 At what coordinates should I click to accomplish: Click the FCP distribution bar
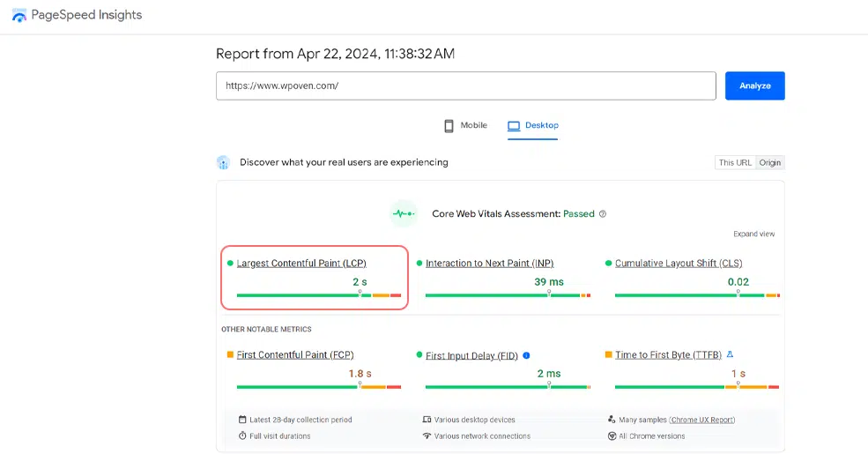tap(319, 387)
